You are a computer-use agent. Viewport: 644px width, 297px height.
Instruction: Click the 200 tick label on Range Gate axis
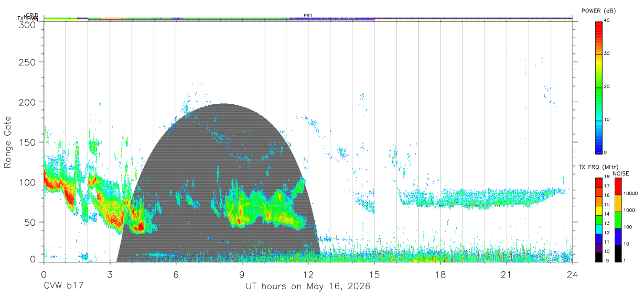point(28,102)
